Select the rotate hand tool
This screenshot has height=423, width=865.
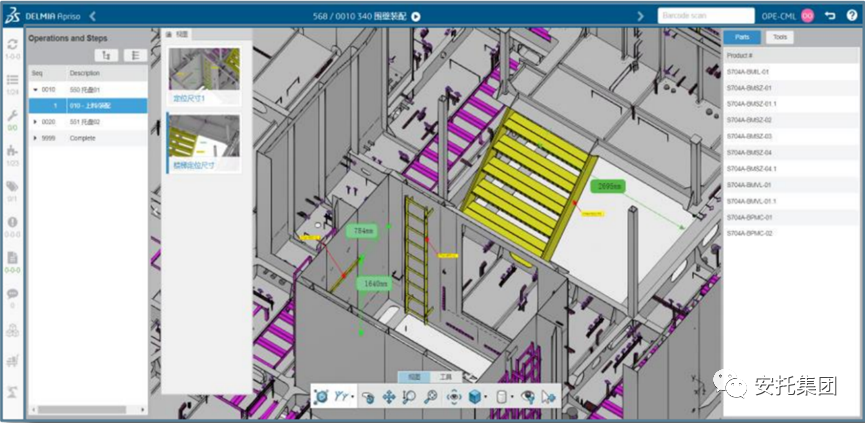pyautogui.click(x=368, y=396)
